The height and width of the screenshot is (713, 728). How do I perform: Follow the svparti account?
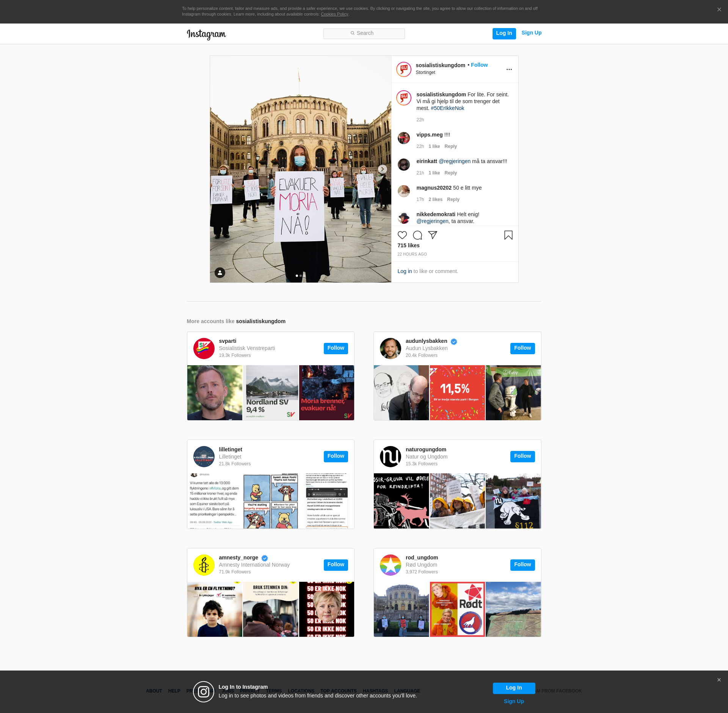point(336,348)
